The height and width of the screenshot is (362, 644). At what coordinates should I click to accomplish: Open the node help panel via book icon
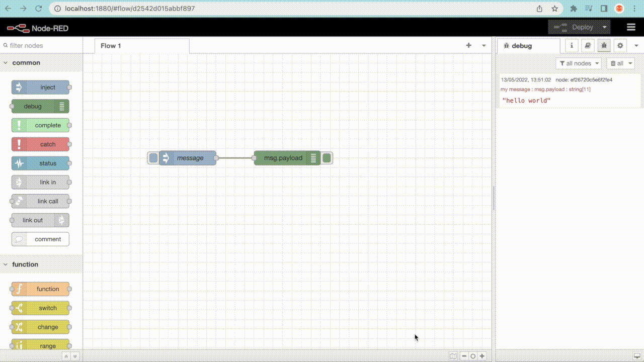pyautogui.click(x=588, y=45)
